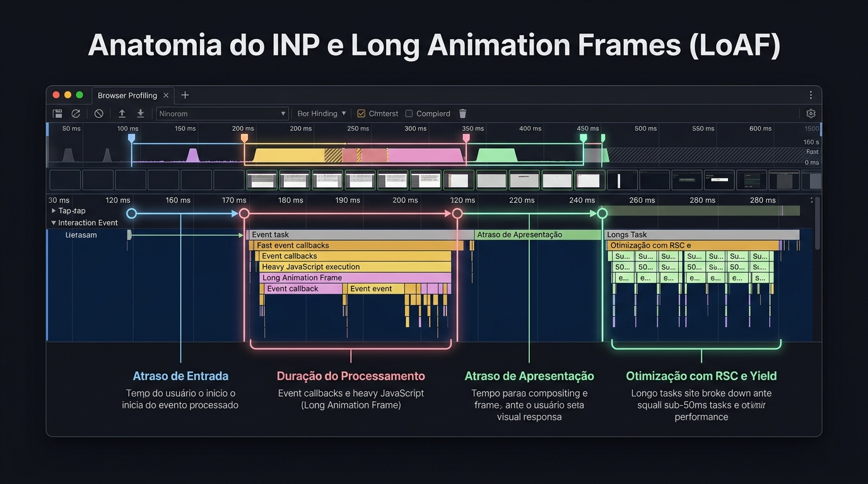Select the Heavy JavaScript execution bar
The width and height of the screenshot is (868, 484).
(355, 267)
